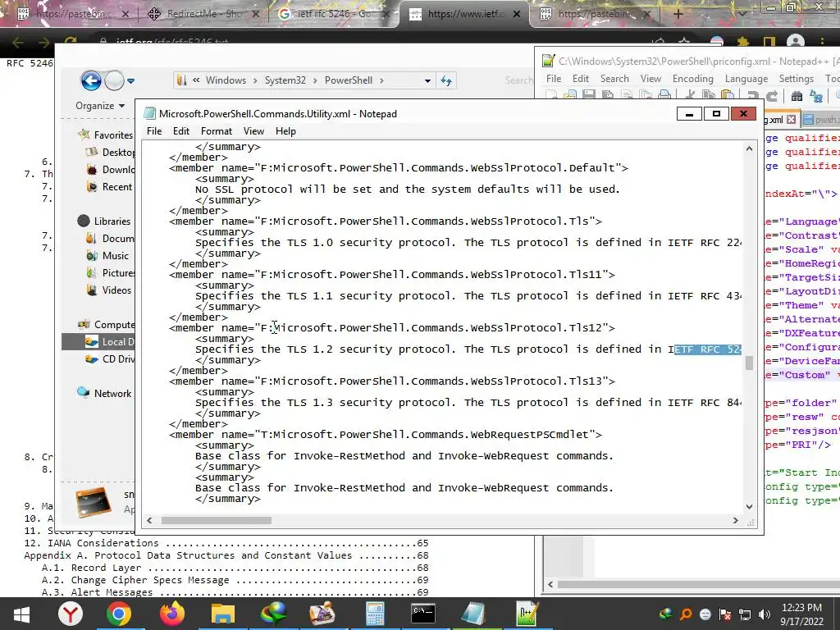
Task: Switch to RedirectMe browser tab
Action: 203,14
